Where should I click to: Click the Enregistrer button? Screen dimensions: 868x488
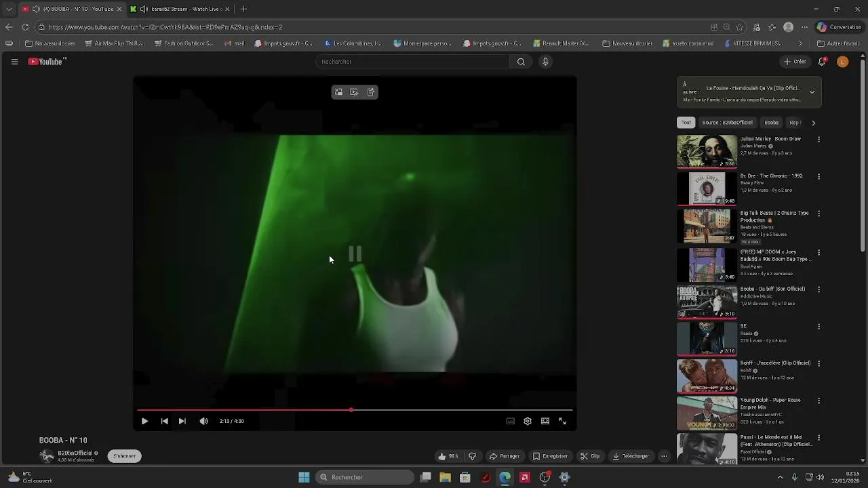pyautogui.click(x=550, y=456)
